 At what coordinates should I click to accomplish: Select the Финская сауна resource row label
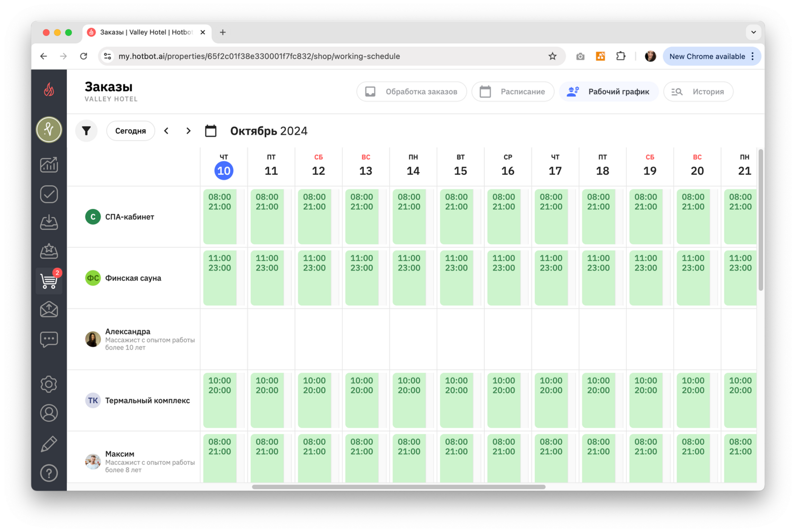pos(133,278)
